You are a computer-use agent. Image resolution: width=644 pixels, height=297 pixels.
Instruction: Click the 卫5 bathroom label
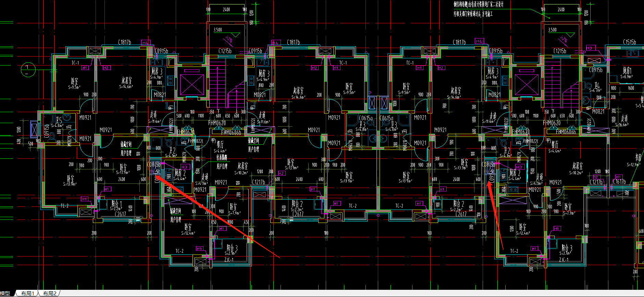coord(59,120)
